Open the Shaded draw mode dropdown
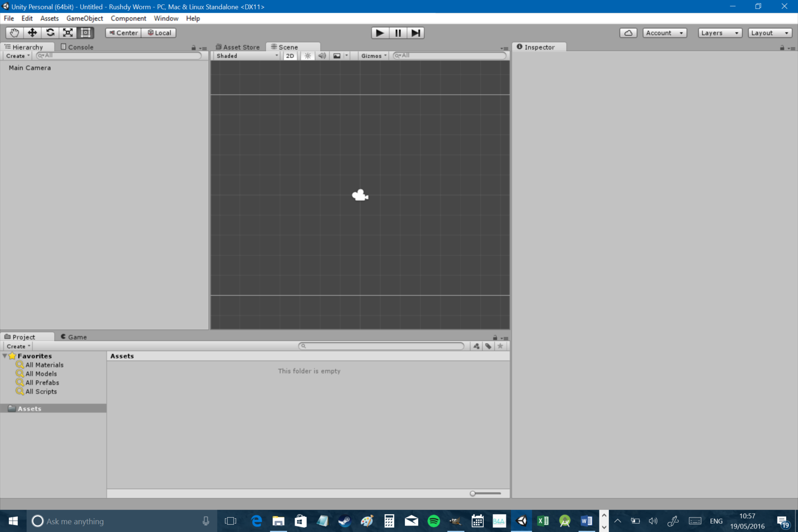This screenshot has width=798, height=532. [245, 56]
